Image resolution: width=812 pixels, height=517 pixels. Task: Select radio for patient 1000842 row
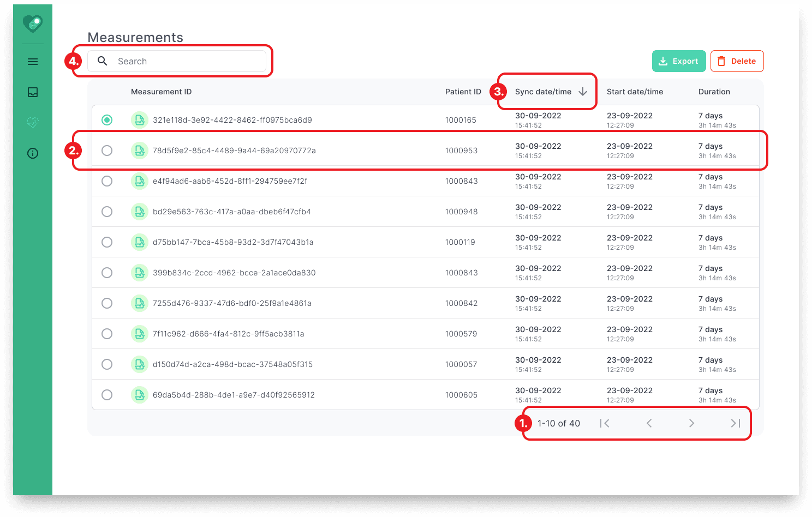coord(107,303)
